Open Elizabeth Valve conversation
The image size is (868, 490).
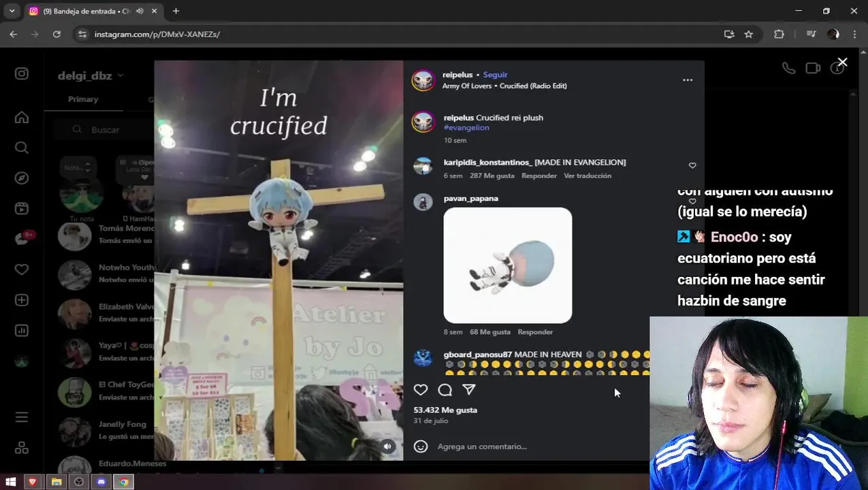point(106,313)
